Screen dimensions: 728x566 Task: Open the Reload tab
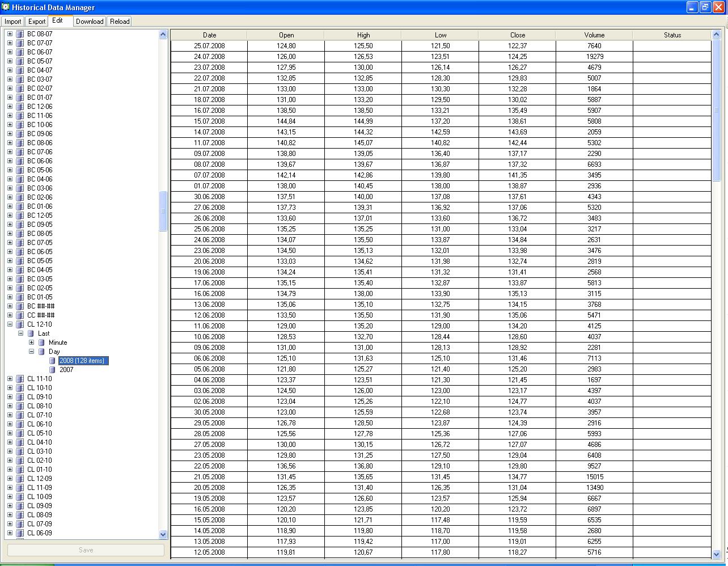click(120, 22)
